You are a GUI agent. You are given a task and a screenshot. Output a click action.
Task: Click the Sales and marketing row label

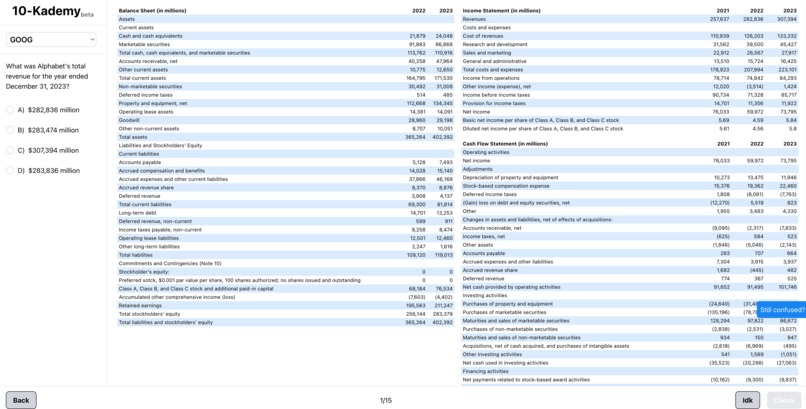(487, 53)
